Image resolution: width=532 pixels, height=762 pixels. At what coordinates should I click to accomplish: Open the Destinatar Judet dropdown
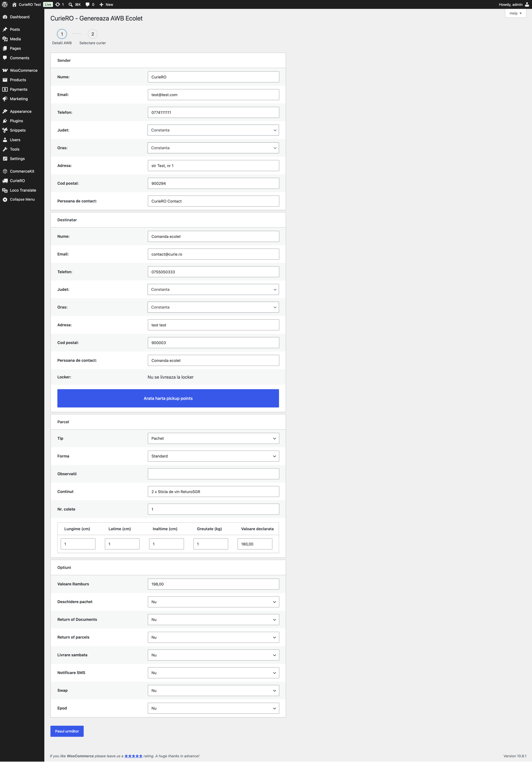[213, 289]
